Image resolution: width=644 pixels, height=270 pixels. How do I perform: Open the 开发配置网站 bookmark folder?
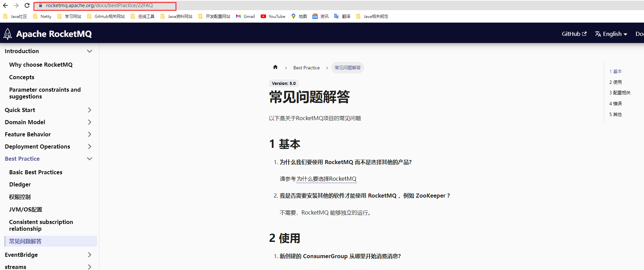[x=214, y=16]
